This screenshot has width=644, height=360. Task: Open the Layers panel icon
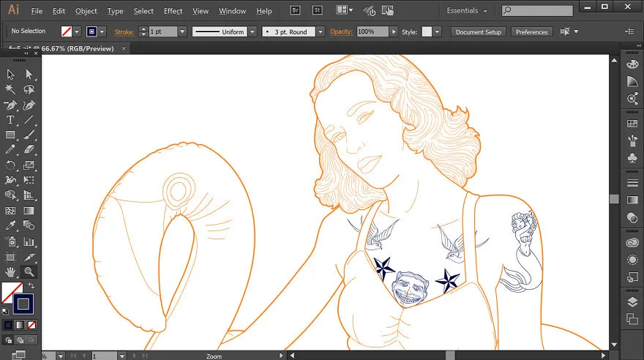(632, 302)
